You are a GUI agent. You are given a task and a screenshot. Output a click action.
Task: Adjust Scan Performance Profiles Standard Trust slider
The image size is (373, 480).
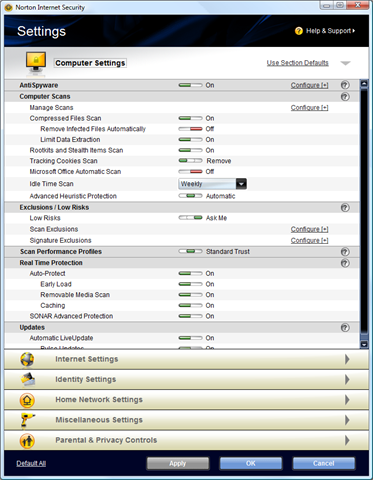coord(190,252)
